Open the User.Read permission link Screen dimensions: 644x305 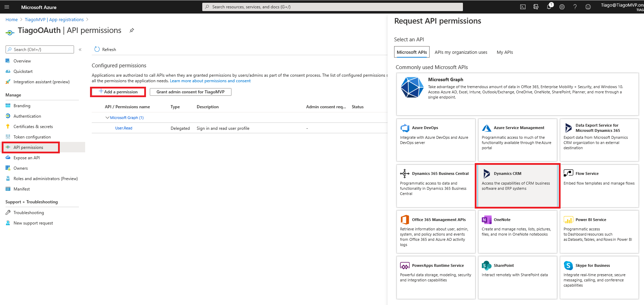point(124,128)
